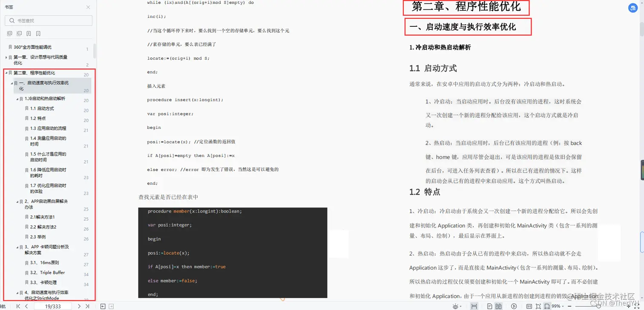
Task: Collapse the 3、APP卡顿问题分析及解决方案 node
Action: pyautogui.click(x=17, y=247)
